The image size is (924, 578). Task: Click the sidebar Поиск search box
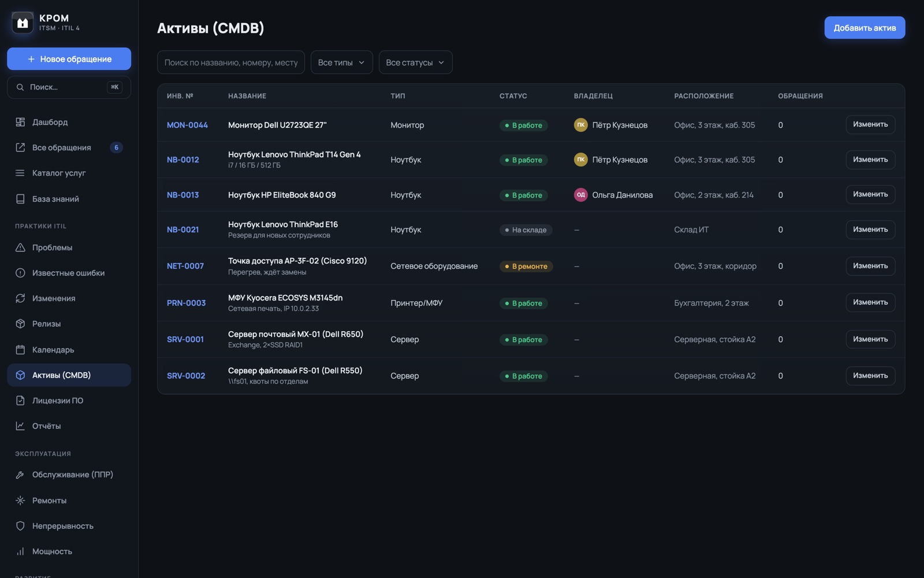click(x=69, y=87)
